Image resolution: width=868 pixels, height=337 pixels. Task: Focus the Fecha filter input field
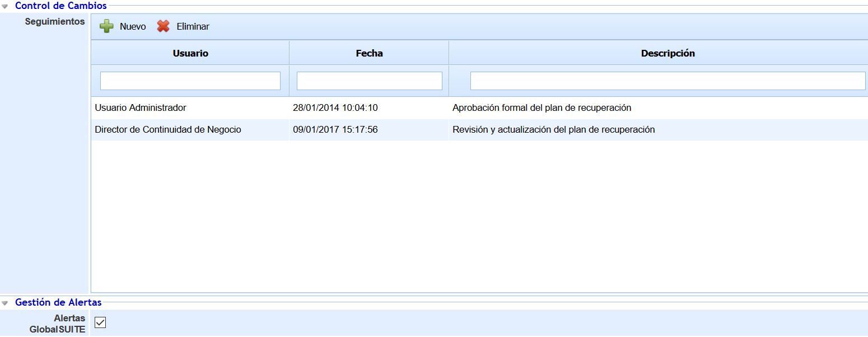(369, 81)
